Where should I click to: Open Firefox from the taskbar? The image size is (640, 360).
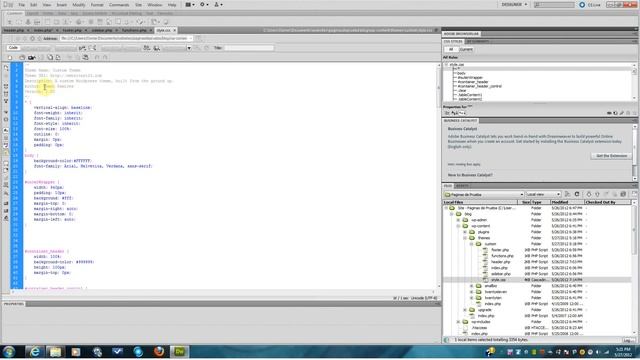point(159,351)
